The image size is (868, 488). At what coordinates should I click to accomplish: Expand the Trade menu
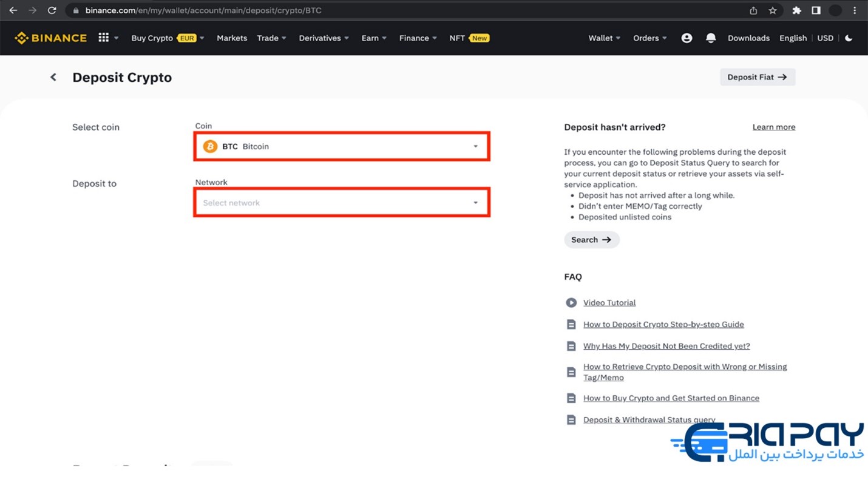tap(271, 38)
